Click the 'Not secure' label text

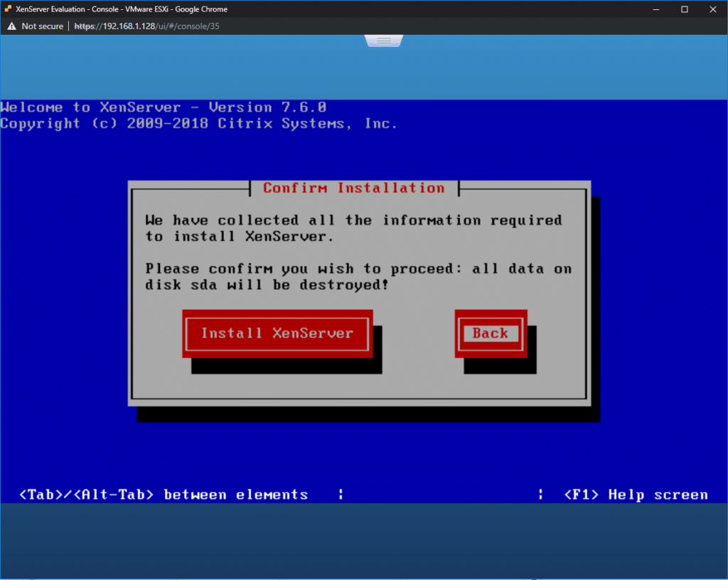pos(42,26)
